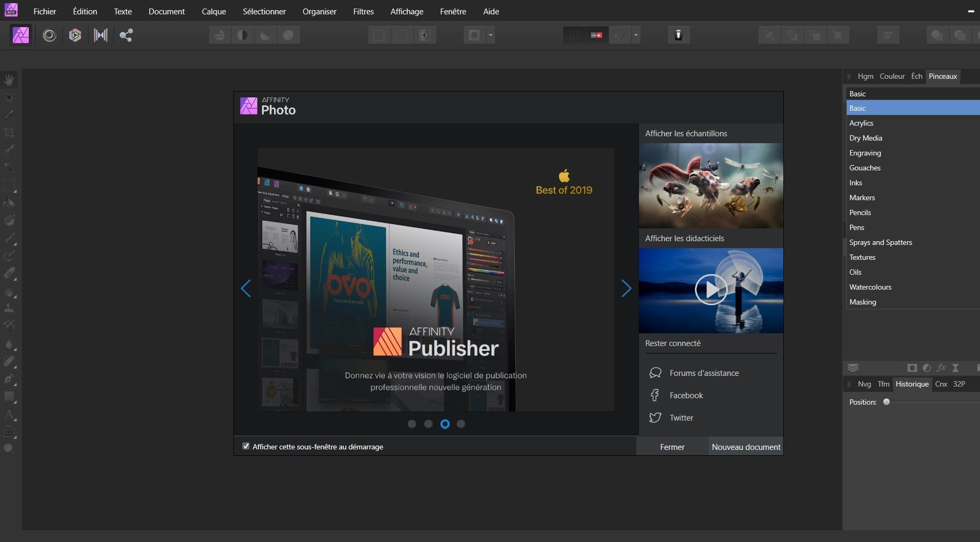Click the mask layer icon in Layers panel
The width and height of the screenshot is (980, 542).
coord(912,368)
